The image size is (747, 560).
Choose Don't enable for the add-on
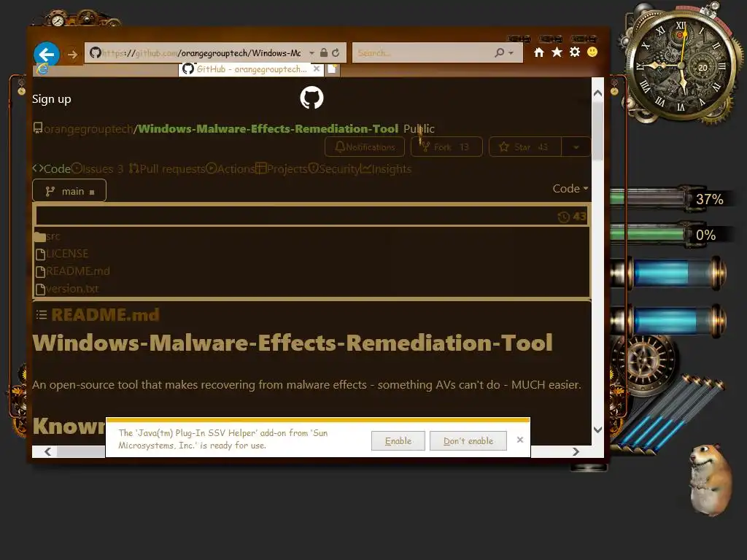(x=468, y=441)
